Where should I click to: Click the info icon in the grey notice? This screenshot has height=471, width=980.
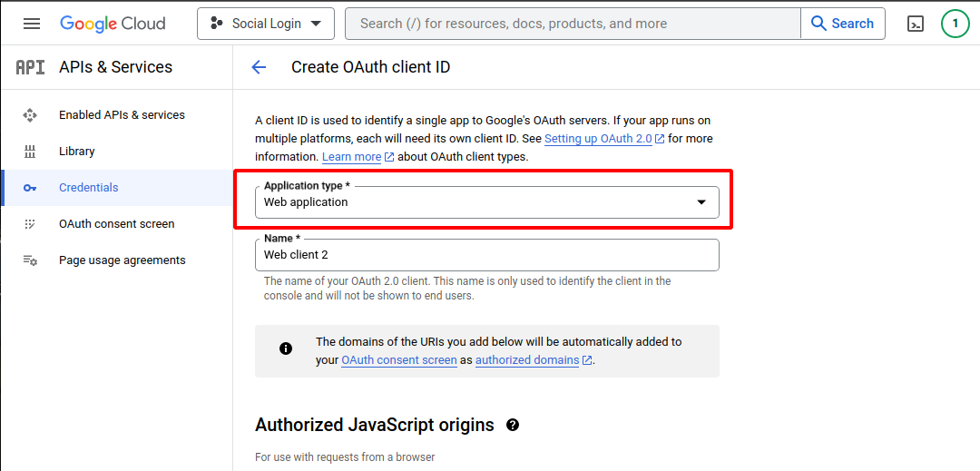(286, 348)
